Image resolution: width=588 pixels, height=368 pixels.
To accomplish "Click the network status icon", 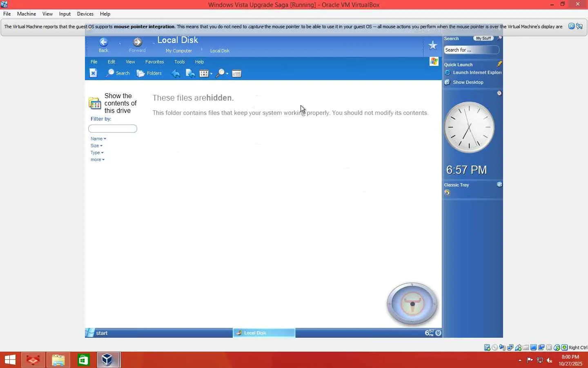I will click(x=510, y=348).
